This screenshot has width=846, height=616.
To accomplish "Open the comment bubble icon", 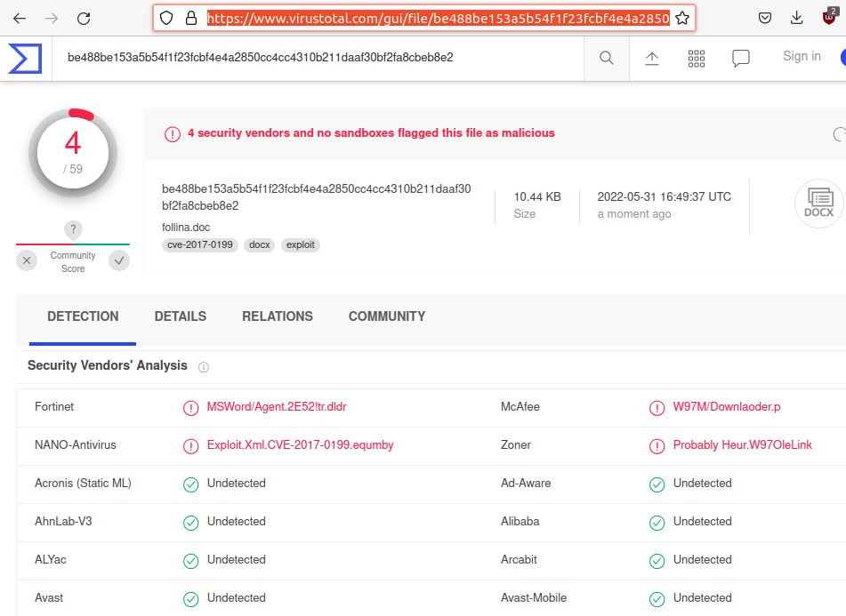I will coord(741,58).
